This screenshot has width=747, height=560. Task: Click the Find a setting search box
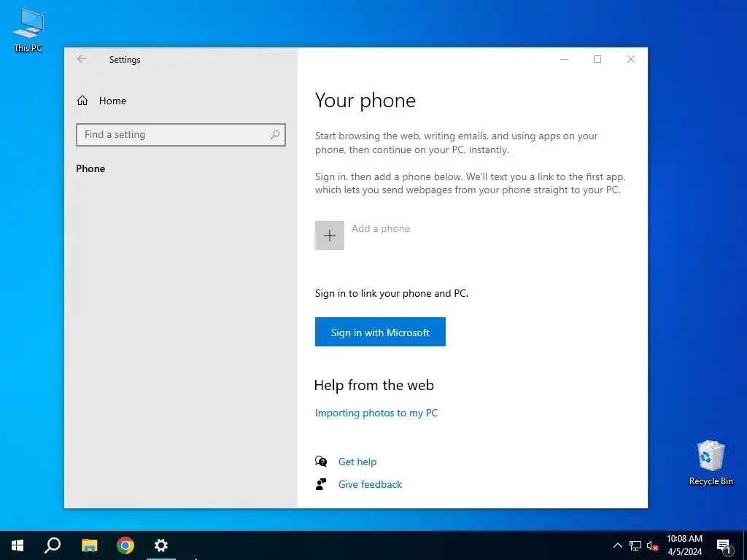pyautogui.click(x=181, y=135)
